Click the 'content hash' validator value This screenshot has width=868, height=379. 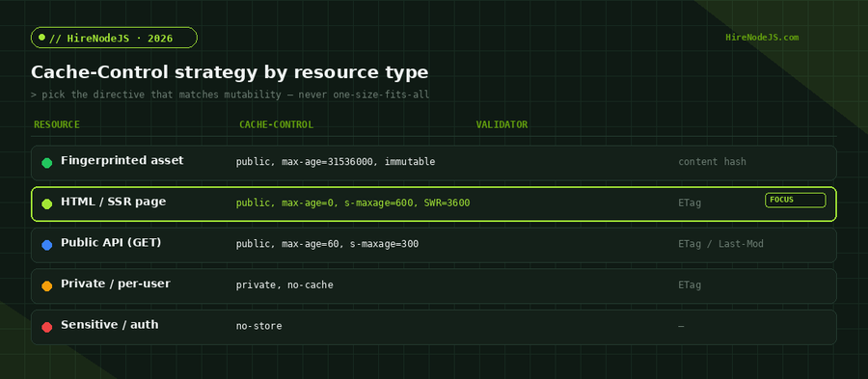[x=712, y=162]
